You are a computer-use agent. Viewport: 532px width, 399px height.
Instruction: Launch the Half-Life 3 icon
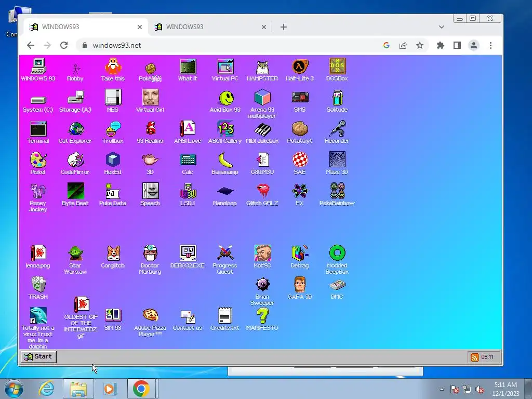pos(300,66)
